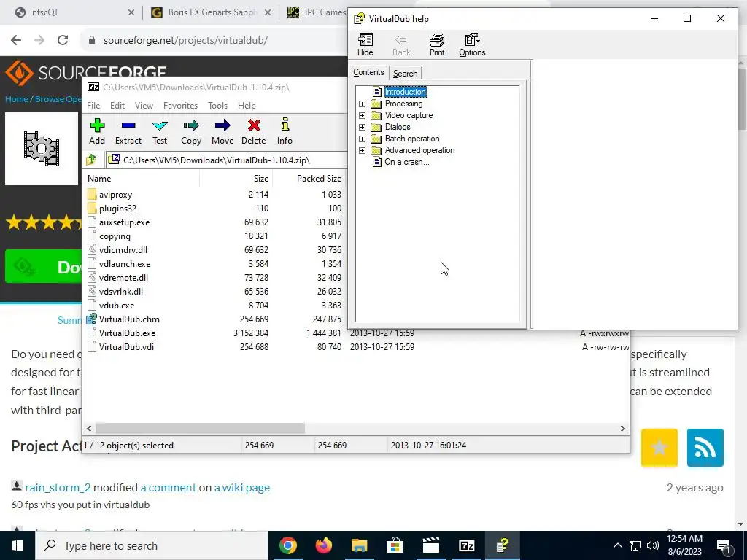747x560 pixels.
Task: Click the 7-Zip horizontal scrollbar thumb
Action: click(200, 428)
